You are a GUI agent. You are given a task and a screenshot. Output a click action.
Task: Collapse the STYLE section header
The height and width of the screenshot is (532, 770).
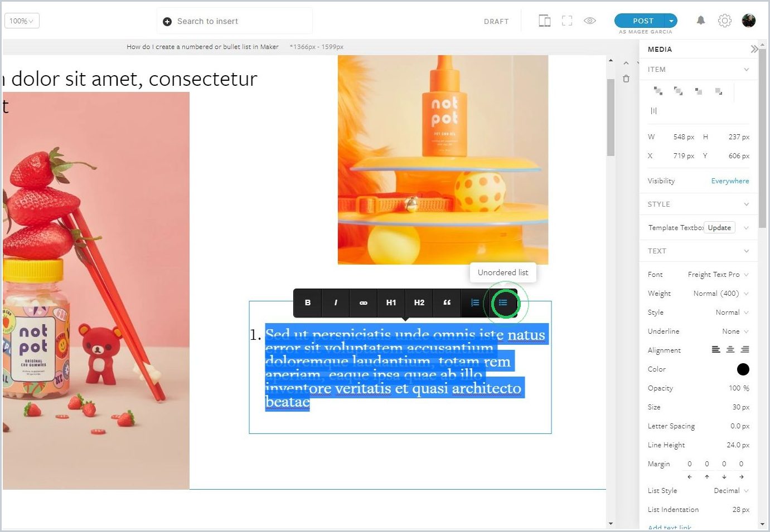point(698,204)
